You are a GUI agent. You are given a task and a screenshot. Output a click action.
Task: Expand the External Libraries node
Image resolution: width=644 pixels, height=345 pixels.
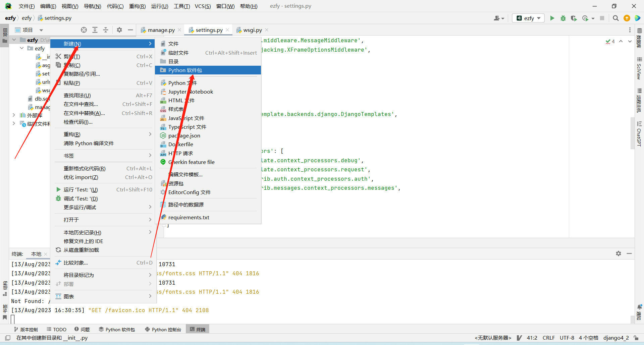coord(14,115)
